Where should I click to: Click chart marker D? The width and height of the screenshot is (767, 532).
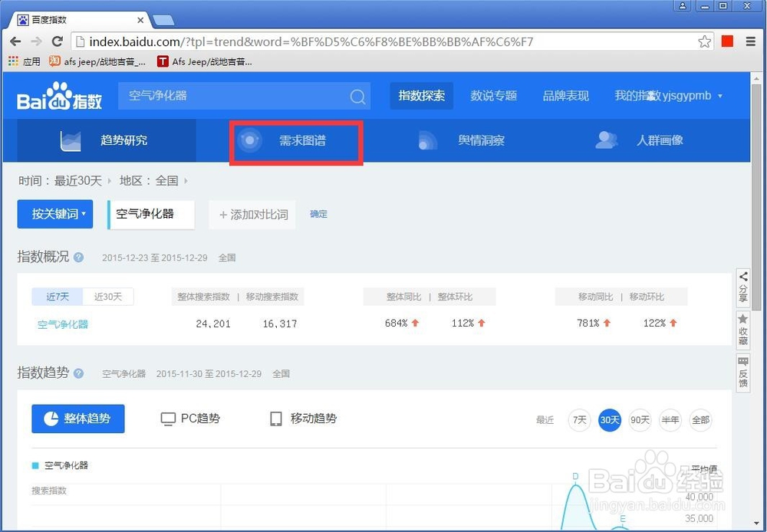point(575,477)
